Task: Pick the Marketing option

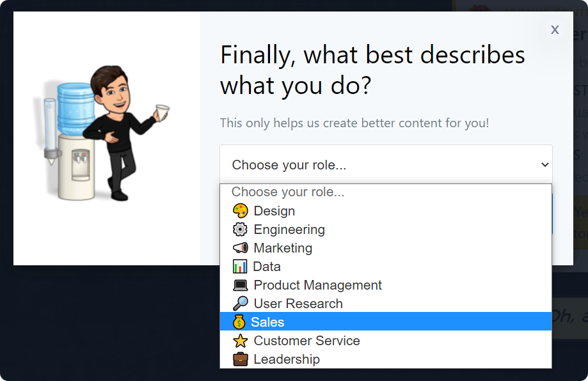Action: pos(386,248)
